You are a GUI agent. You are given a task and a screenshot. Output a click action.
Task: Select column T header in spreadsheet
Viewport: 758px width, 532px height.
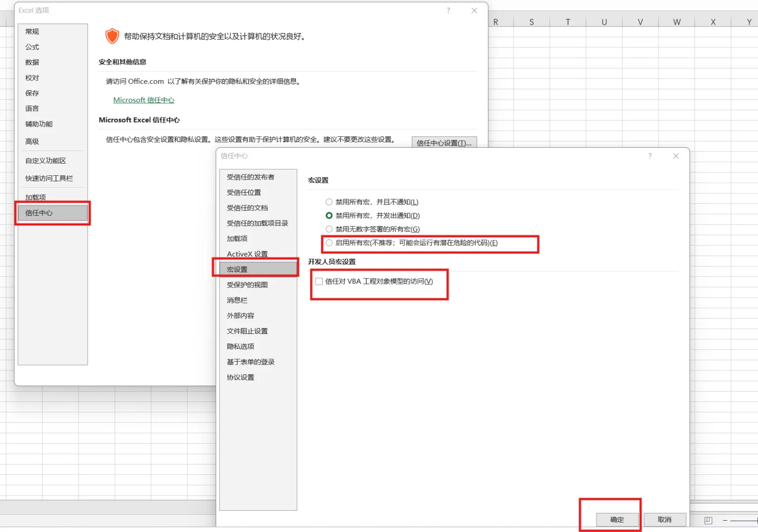(568, 22)
